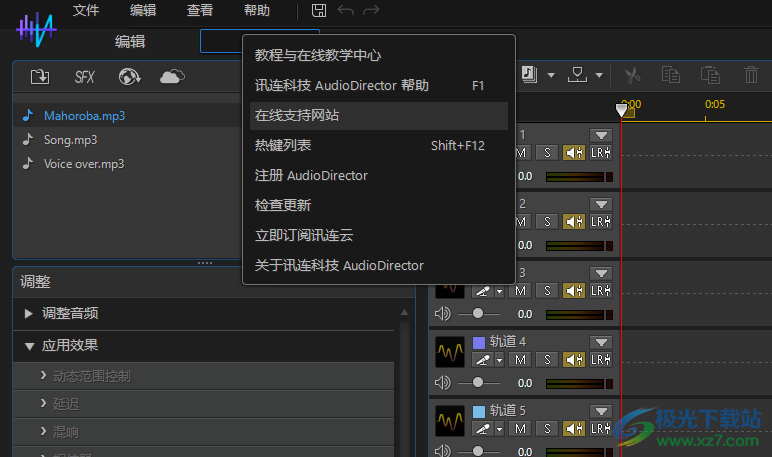Click the 轨道 4 waveform thumbnail
Image resolution: width=772 pixels, height=457 pixels.
[450, 352]
